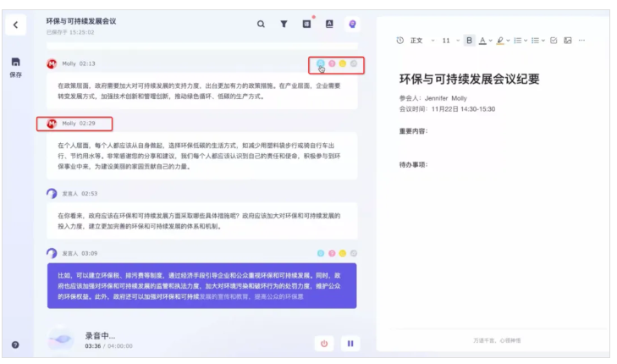Viewport: 617px width, 364px height.
Task: Open the panel icon with red notification dot
Action: point(306,25)
